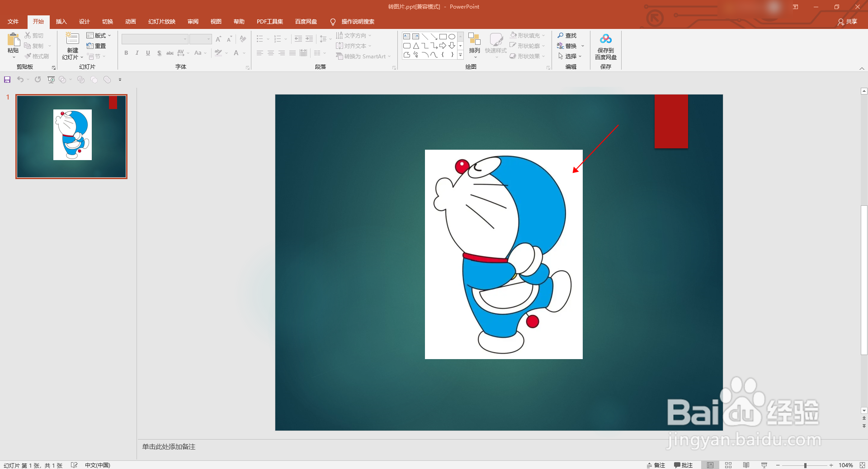Image resolution: width=868 pixels, height=469 pixels.
Task: Click the Paste clipboard icon
Action: point(13,39)
